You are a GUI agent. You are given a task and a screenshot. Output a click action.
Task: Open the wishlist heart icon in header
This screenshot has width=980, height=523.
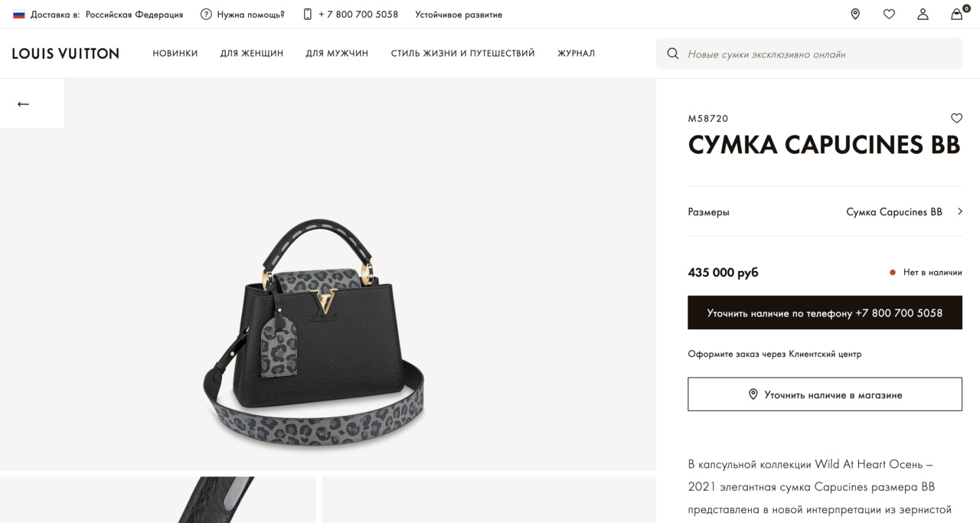click(x=889, y=14)
